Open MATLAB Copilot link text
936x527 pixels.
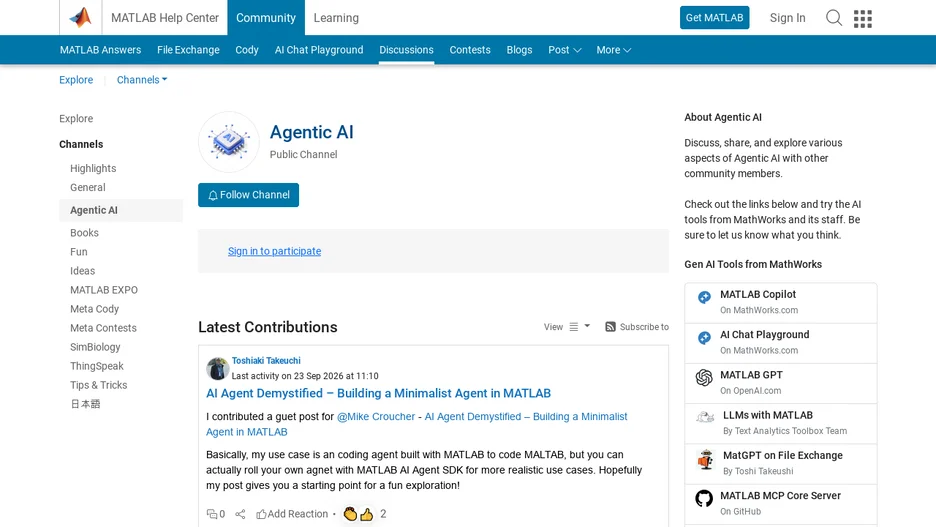[x=758, y=294]
